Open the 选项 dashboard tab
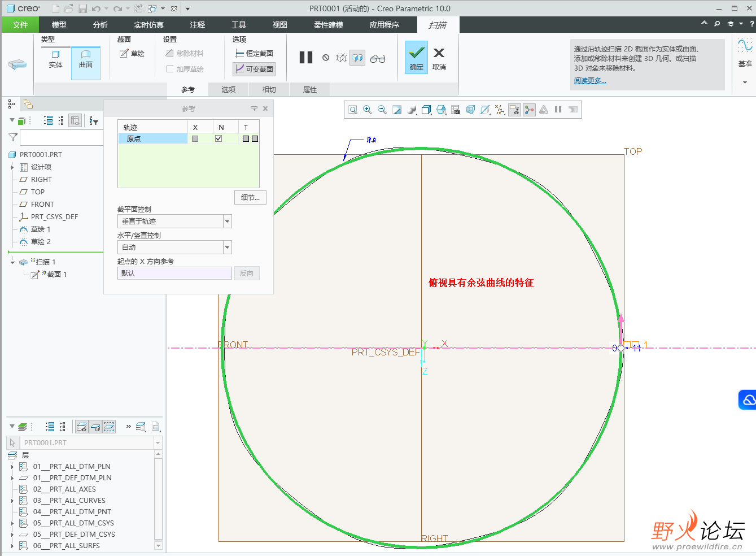The image size is (756, 556). pyautogui.click(x=229, y=89)
